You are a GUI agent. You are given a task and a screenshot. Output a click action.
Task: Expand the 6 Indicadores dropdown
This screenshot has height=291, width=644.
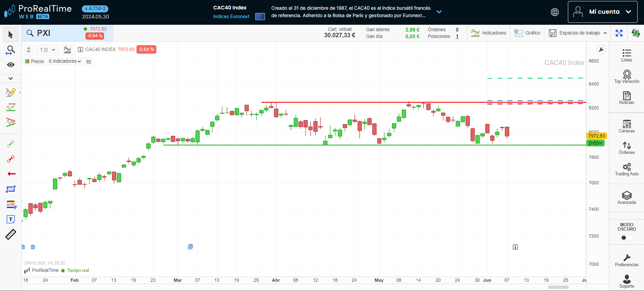click(x=65, y=61)
